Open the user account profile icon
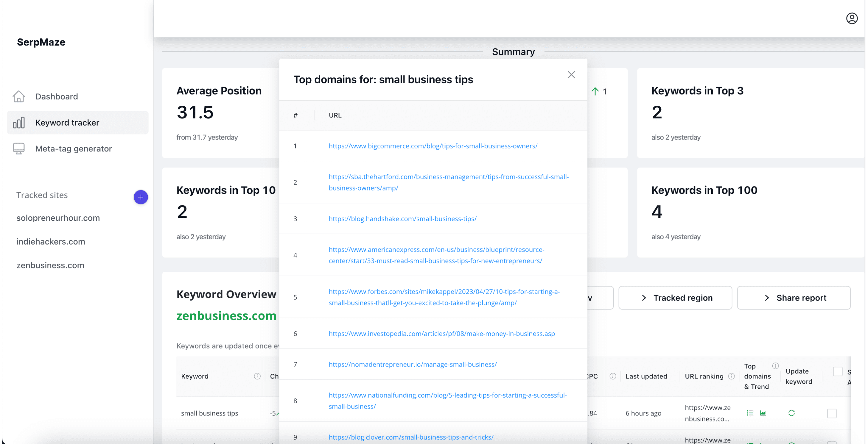 852,18
